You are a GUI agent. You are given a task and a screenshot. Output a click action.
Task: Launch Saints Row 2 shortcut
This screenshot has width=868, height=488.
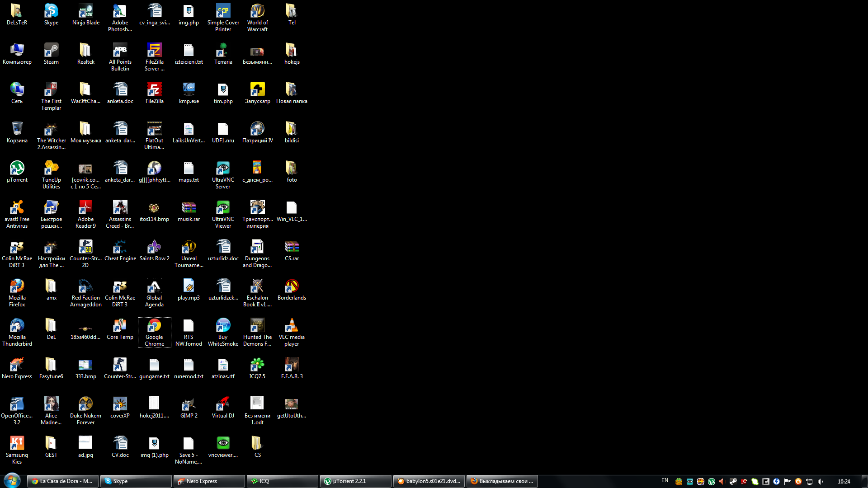click(x=154, y=250)
